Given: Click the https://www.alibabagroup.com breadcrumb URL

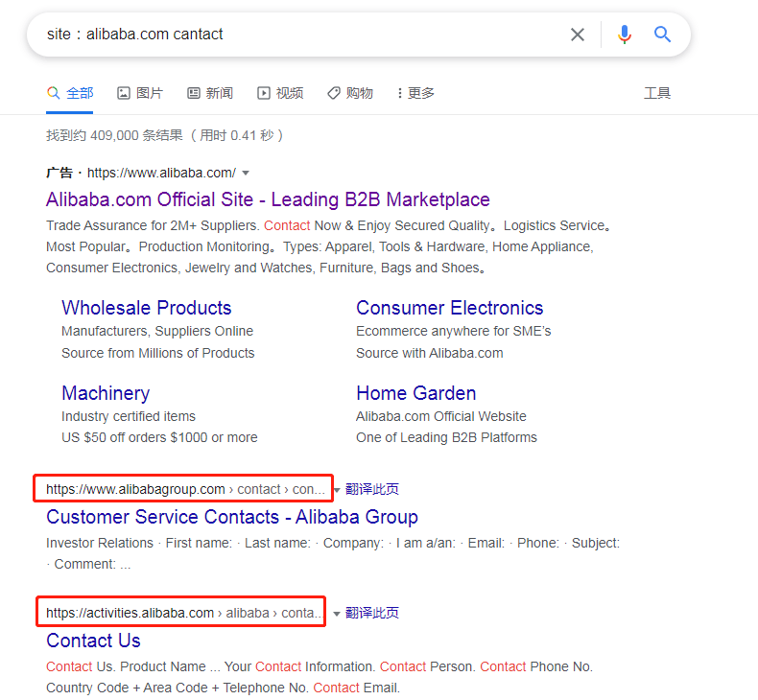Looking at the screenshot, I should pos(185,489).
